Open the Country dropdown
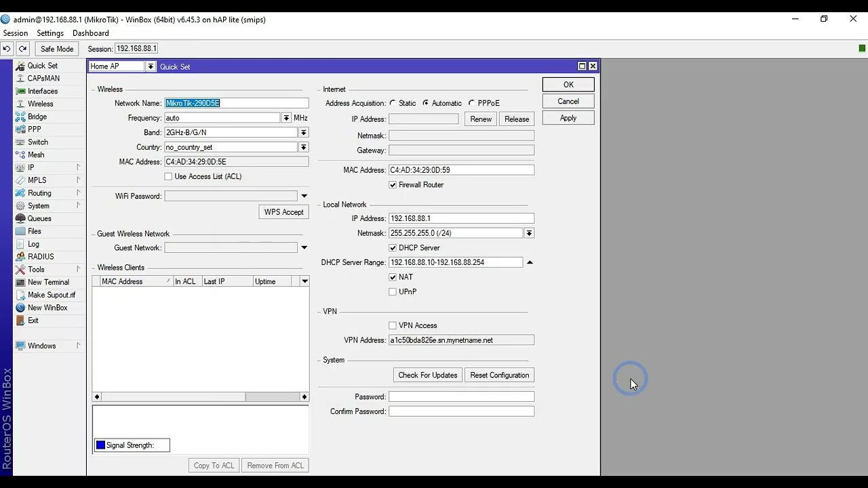868x488 pixels. 303,147
